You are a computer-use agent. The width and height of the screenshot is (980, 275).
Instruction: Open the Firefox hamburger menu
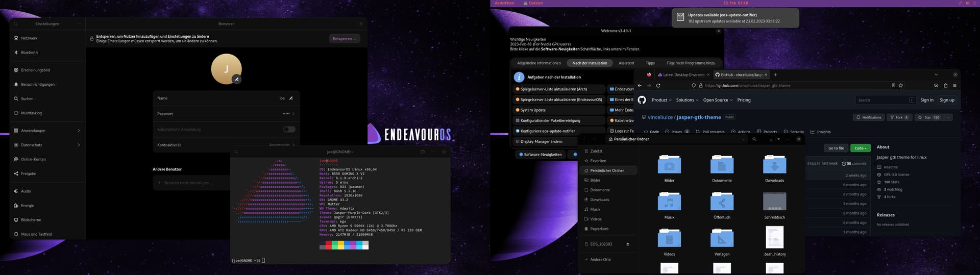point(954,86)
